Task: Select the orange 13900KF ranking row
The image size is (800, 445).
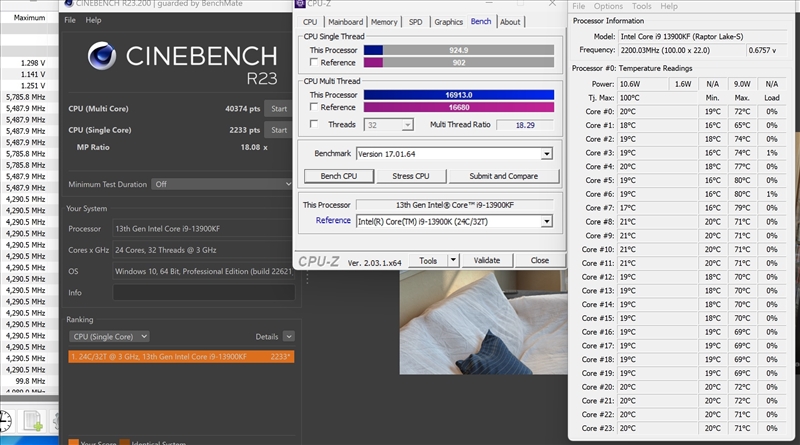Action: (181, 357)
